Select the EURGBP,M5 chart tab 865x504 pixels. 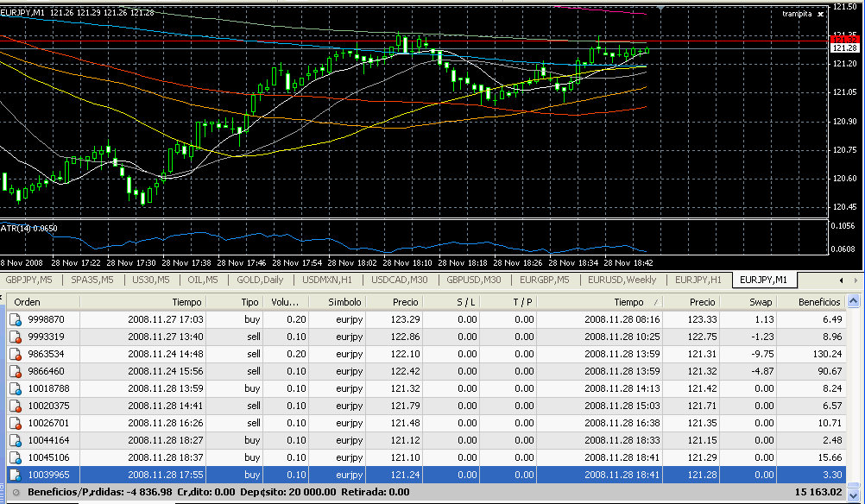point(545,280)
